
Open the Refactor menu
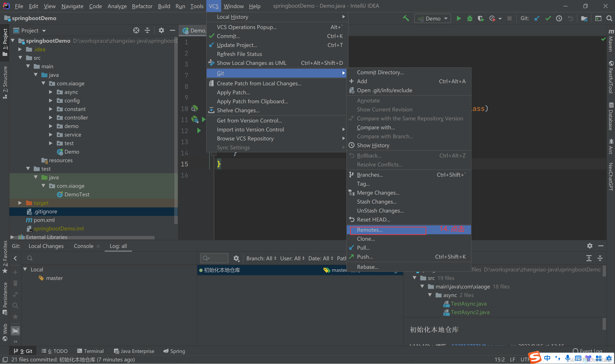pyautogui.click(x=142, y=6)
